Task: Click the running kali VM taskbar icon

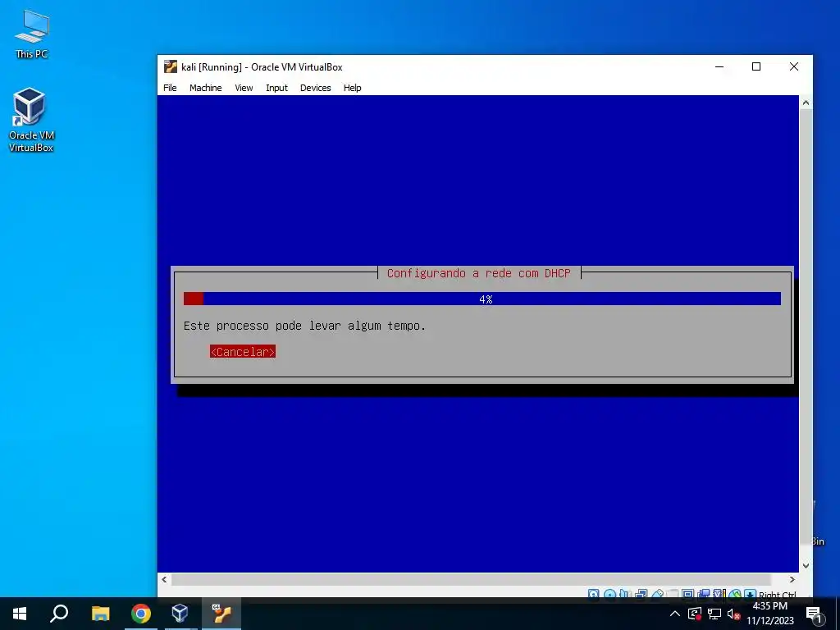Action: click(221, 614)
